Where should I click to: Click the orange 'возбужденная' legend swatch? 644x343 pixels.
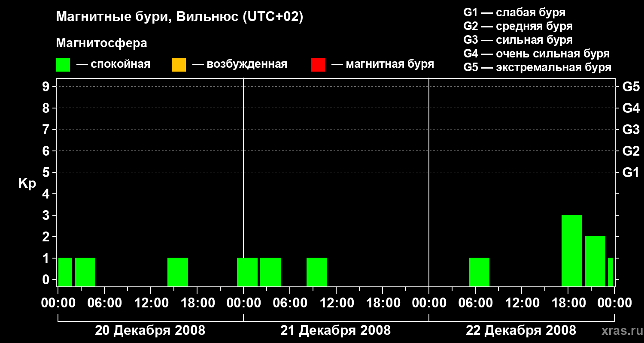point(179,65)
